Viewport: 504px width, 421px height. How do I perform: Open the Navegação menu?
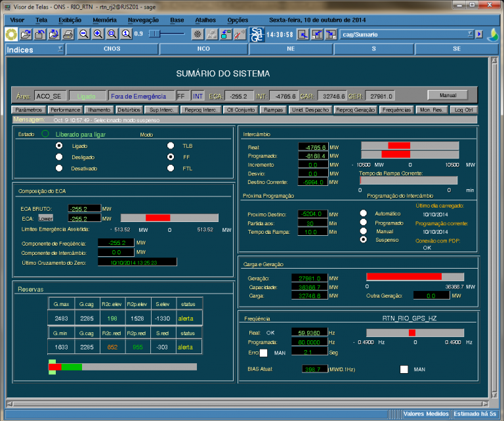point(142,20)
